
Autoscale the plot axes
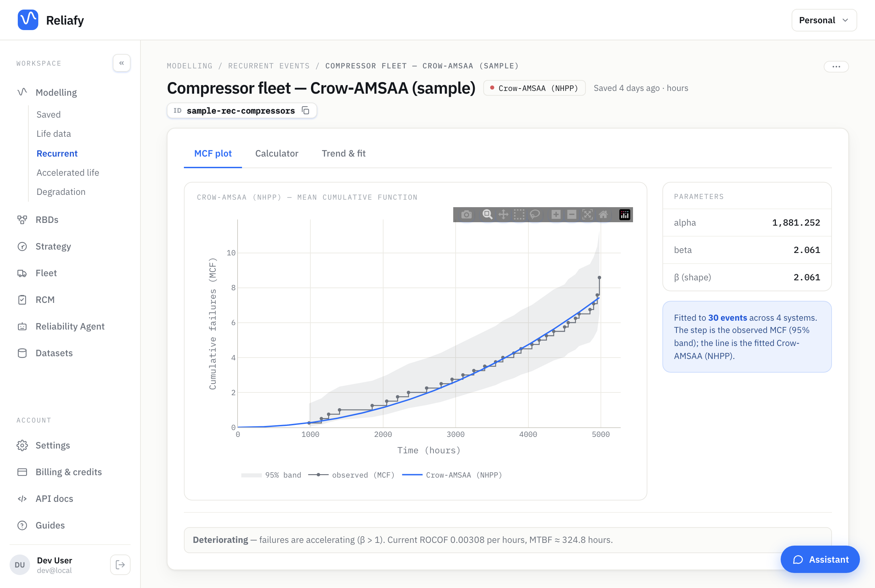[588, 214]
